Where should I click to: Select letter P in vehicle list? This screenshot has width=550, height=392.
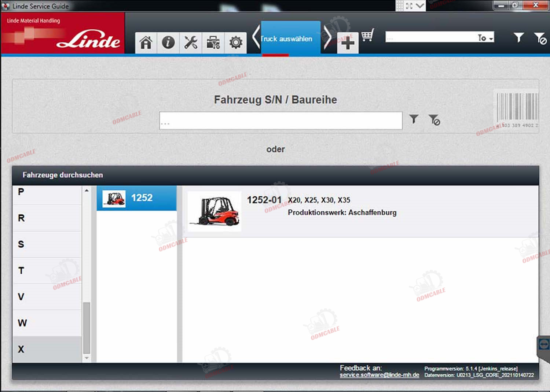(47, 195)
